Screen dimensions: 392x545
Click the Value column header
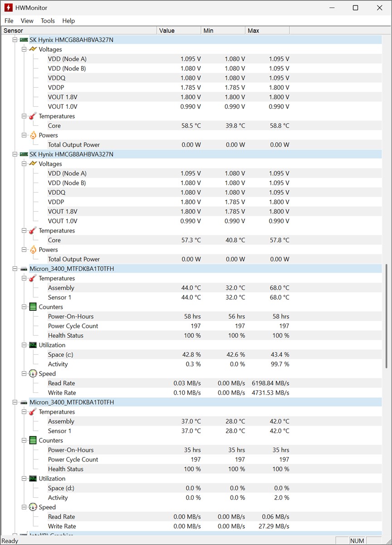pyautogui.click(x=179, y=30)
